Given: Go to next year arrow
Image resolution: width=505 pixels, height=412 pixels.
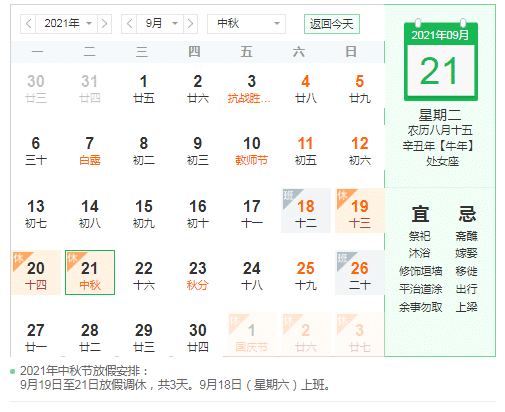Looking at the screenshot, I should point(104,24).
